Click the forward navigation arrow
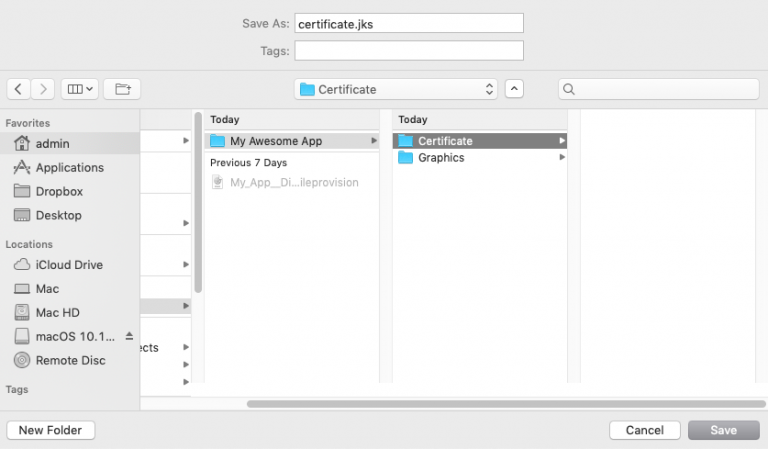 [x=43, y=89]
